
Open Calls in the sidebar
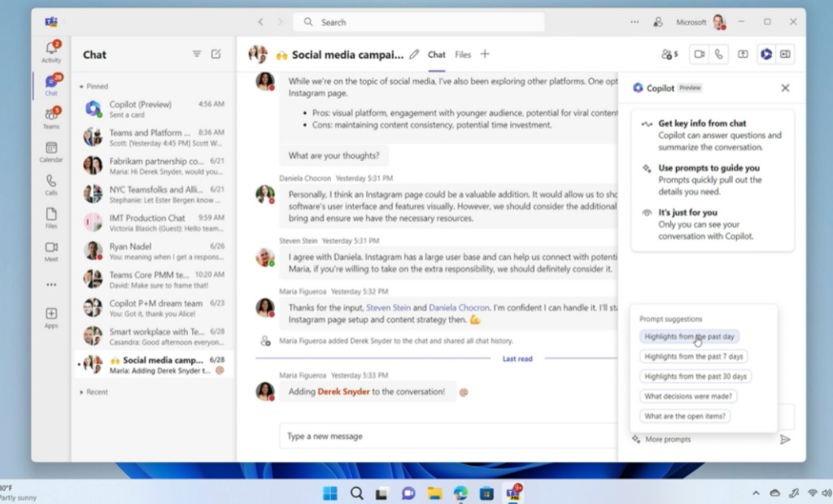tap(51, 185)
